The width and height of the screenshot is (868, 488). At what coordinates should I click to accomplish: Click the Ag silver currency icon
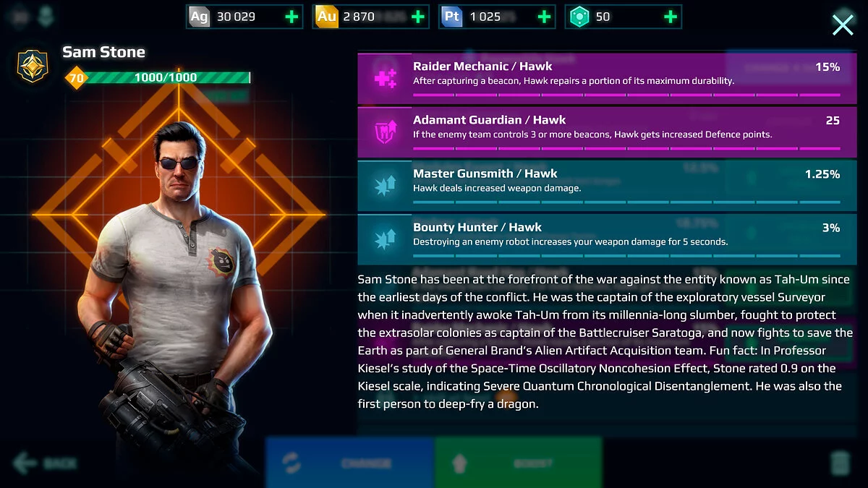[x=199, y=17]
